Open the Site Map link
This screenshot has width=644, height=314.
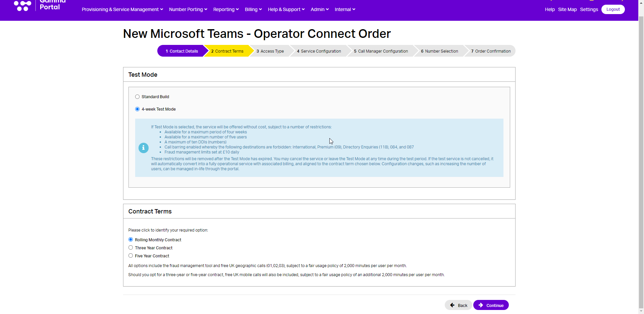pyautogui.click(x=568, y=9)
